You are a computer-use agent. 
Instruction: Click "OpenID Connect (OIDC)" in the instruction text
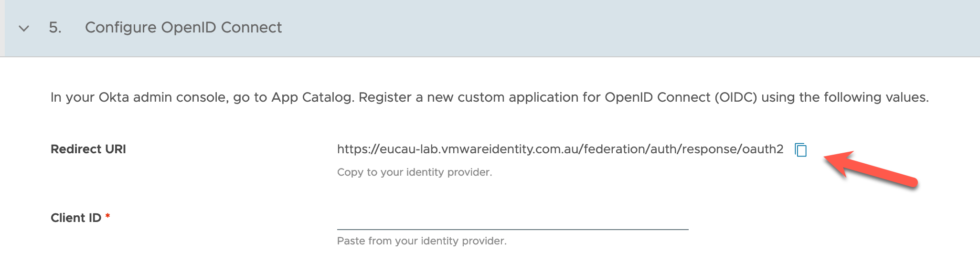pos(680,97)
